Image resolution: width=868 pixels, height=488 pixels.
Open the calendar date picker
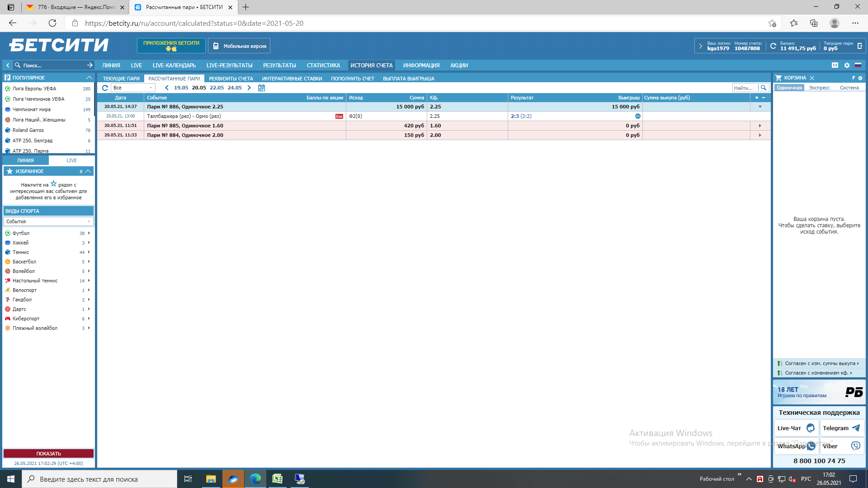tap(261, 88)
